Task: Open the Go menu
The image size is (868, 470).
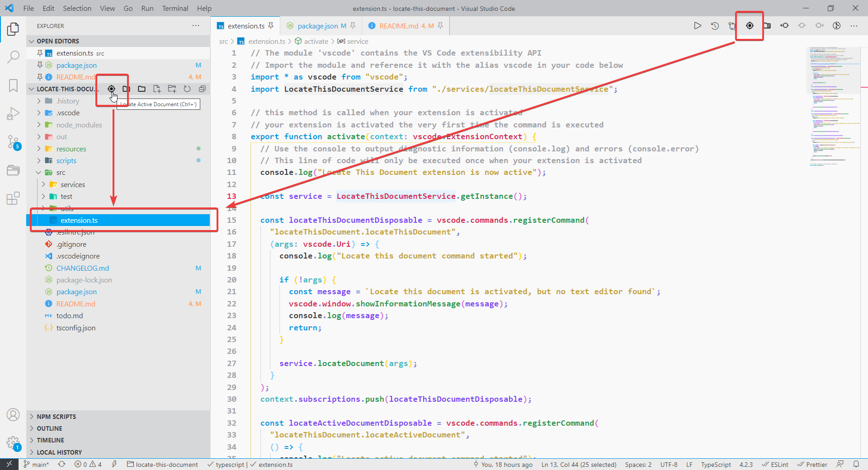Action: [128, 8]
